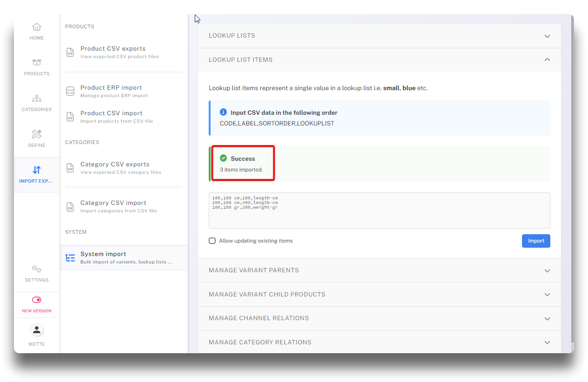
Task: Open the Products box icon
Action: [37, 63]
